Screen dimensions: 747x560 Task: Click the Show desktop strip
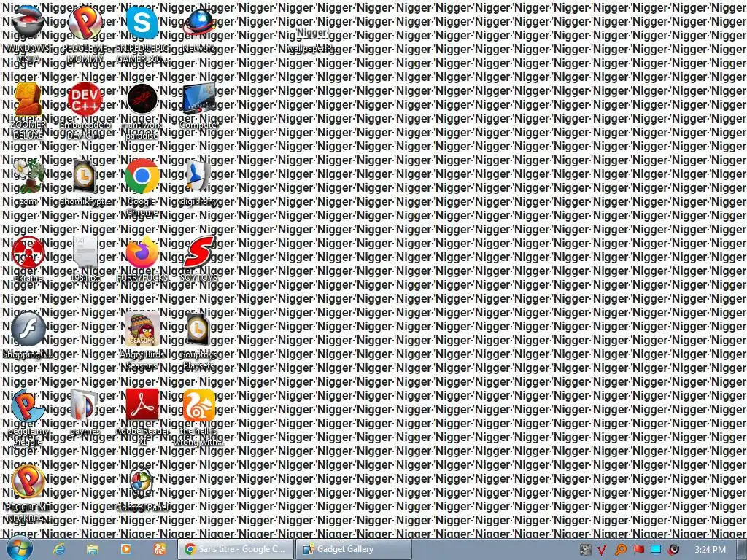point(741,549)
